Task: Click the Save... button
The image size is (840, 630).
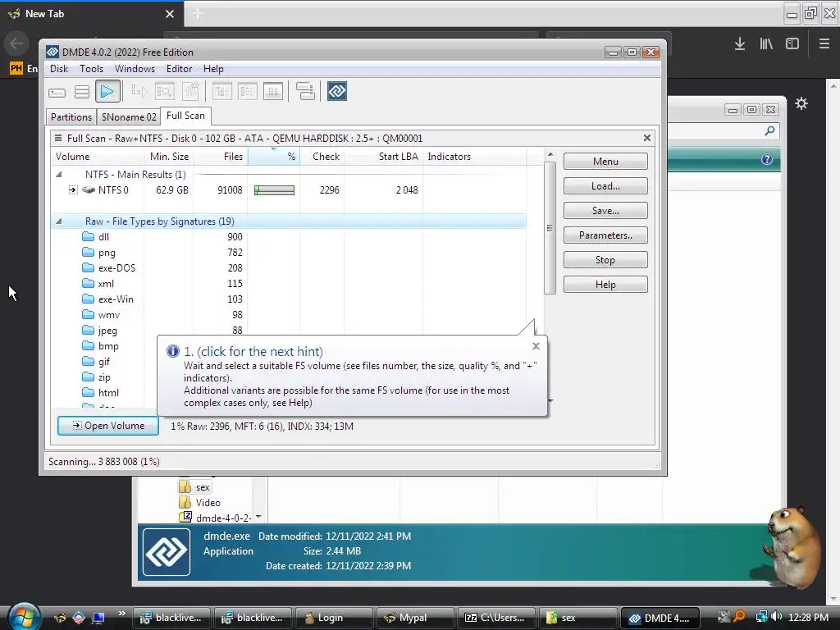Action: [605, 211]
